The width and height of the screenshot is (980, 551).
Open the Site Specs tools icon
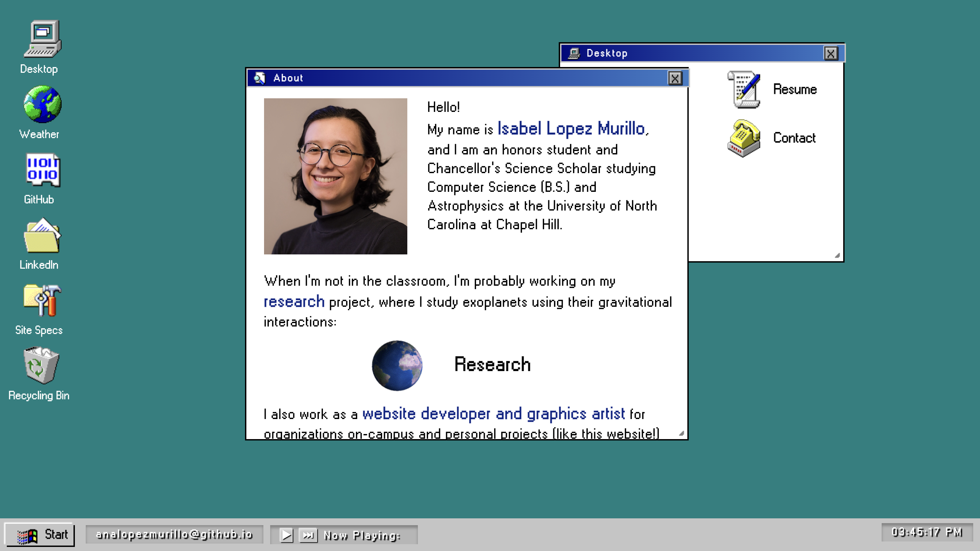[42, 300]
